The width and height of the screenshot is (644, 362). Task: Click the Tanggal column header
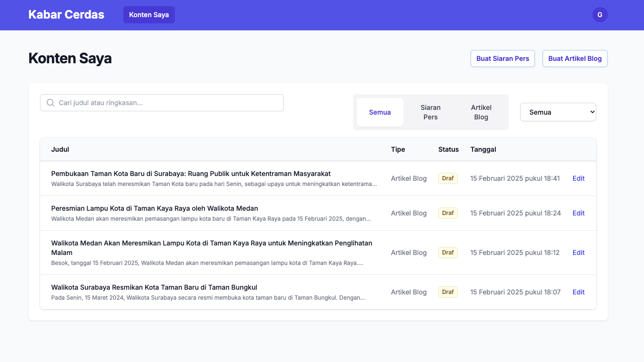[x=483, y=149]
